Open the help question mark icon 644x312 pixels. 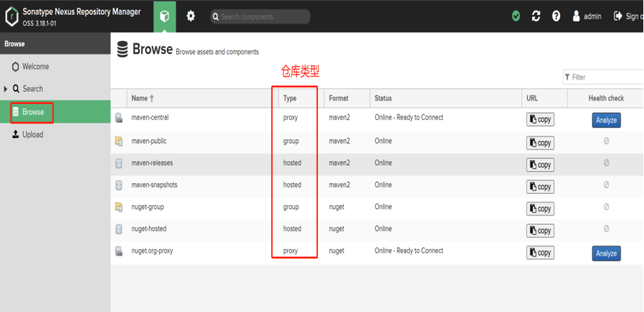point(556,16)
